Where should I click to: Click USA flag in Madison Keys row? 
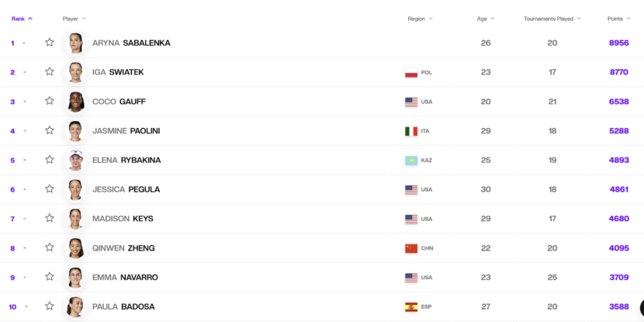click(x=411, y=219)
